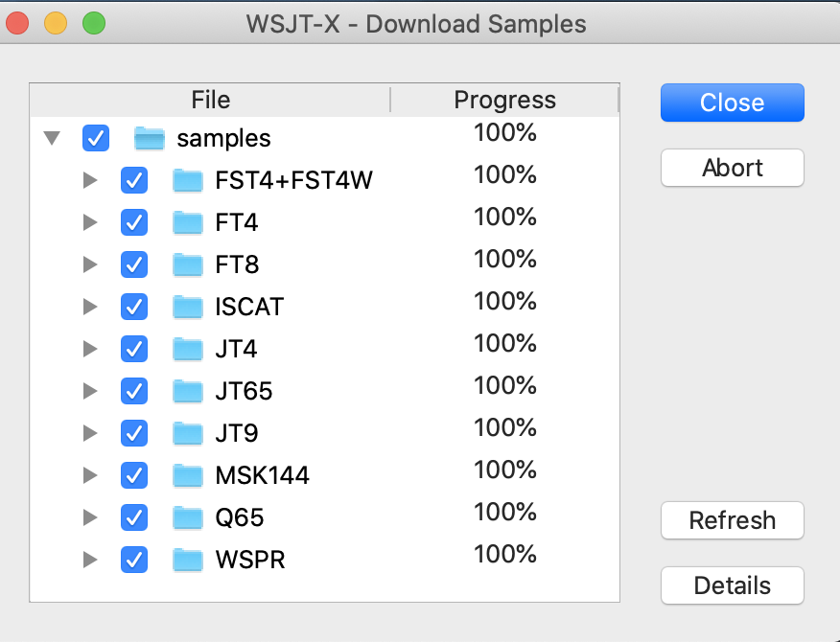Click the Refresh button
840x642 pixels.
pyautogui.click(x=732, y=521)
